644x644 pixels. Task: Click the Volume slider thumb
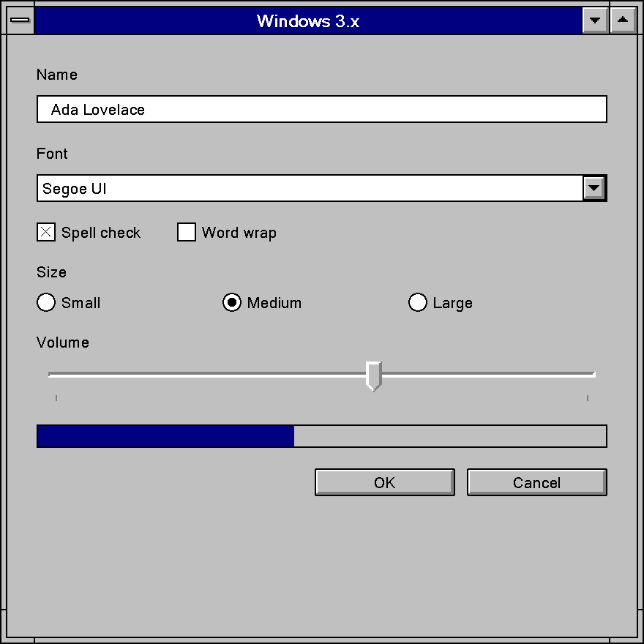374,376
